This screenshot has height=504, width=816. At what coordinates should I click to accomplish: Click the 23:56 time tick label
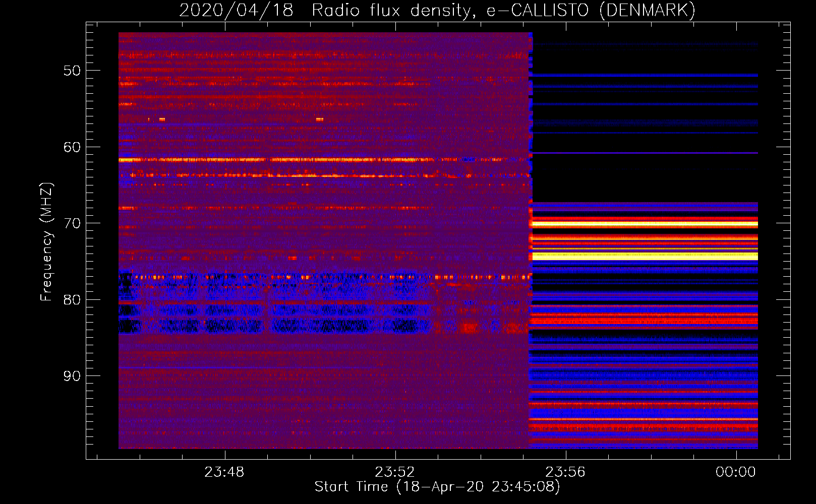coord(565,472)
